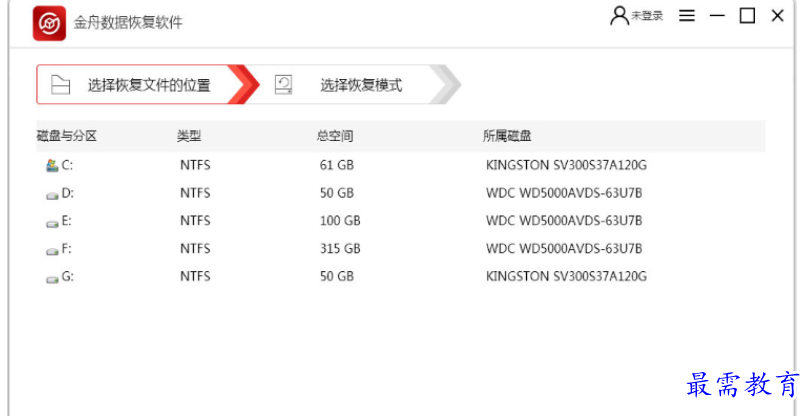Click NTFS type in C: row
This screenshot has width=808, height=416.
click(x=195, y=165)
